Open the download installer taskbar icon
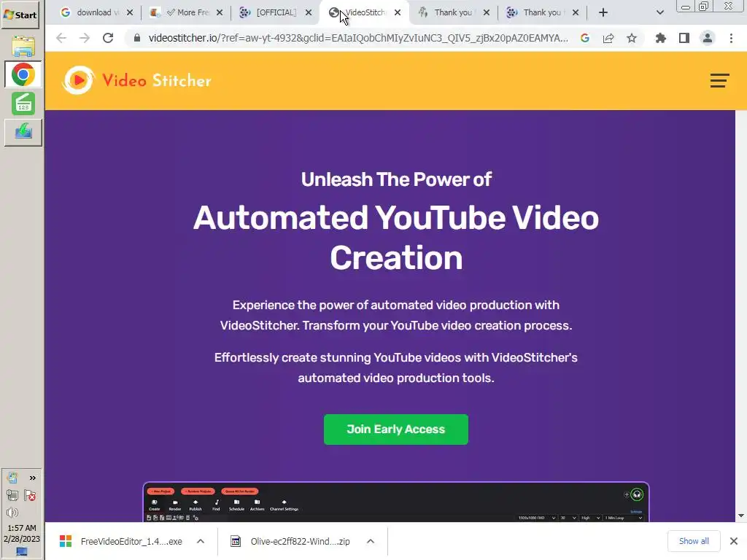 [x=23, y=132]
